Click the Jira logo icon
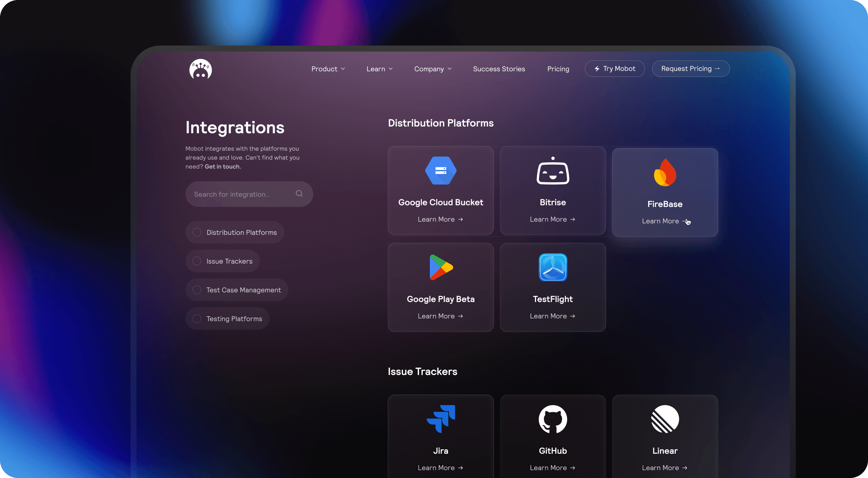Screen dimensions: 868x478 point(441,419)
